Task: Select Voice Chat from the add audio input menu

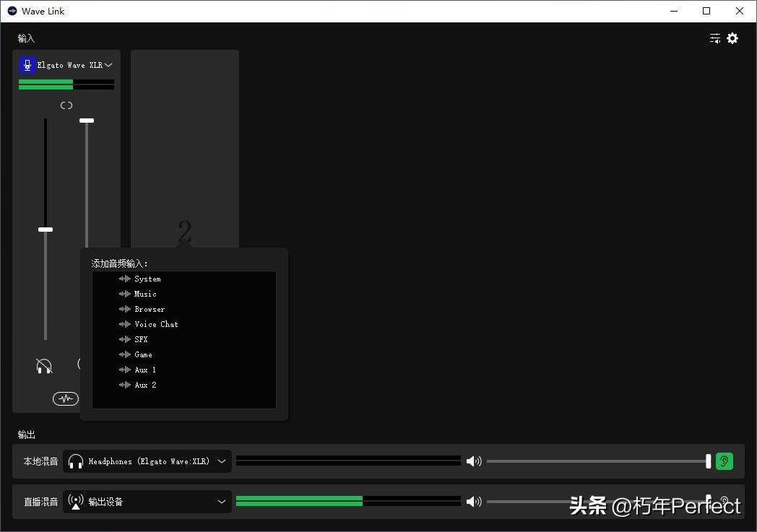Action: tap(156, 324)
